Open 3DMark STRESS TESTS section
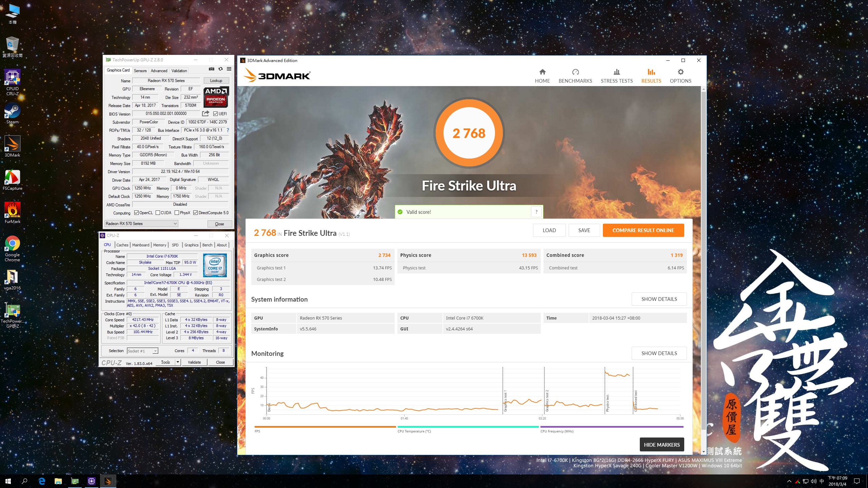 pyautogui.click(x=617, y=76)
